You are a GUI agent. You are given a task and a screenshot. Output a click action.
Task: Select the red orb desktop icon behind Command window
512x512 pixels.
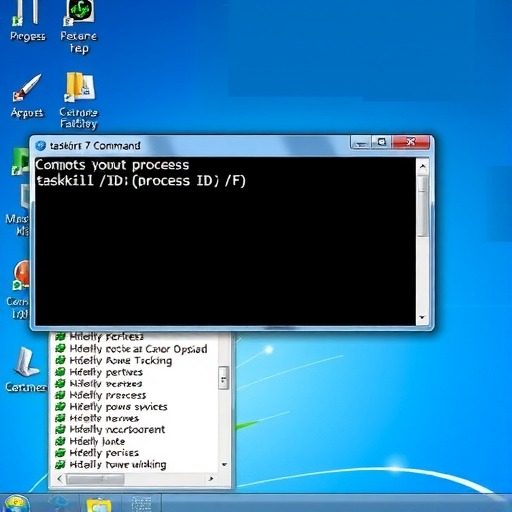(22, 275)
